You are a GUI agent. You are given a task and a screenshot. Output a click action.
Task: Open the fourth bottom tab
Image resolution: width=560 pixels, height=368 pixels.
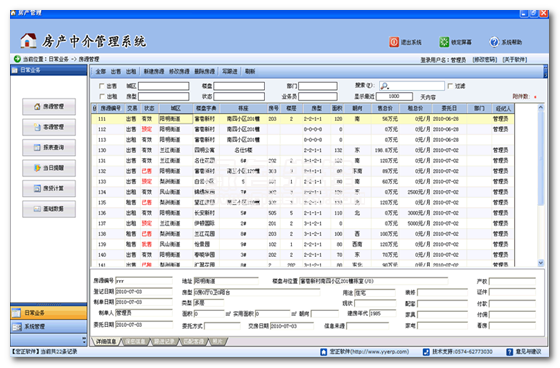pos(194,342)
